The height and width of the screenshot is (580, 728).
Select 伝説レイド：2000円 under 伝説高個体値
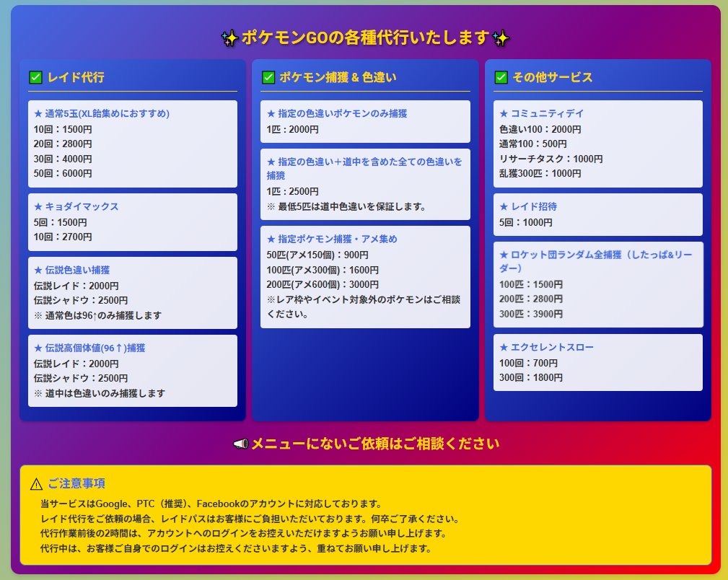pyautogui.click(x=76, y=364)
